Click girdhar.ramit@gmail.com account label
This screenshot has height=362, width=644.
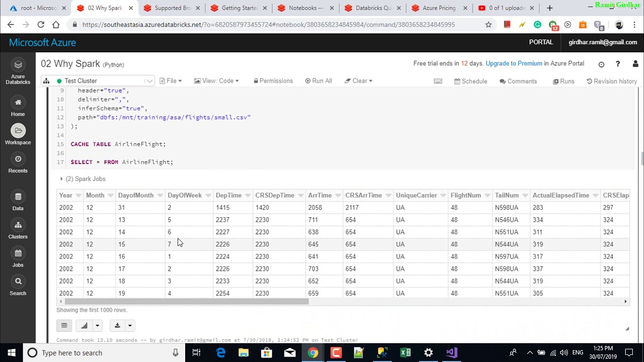(x=603, y=42)
